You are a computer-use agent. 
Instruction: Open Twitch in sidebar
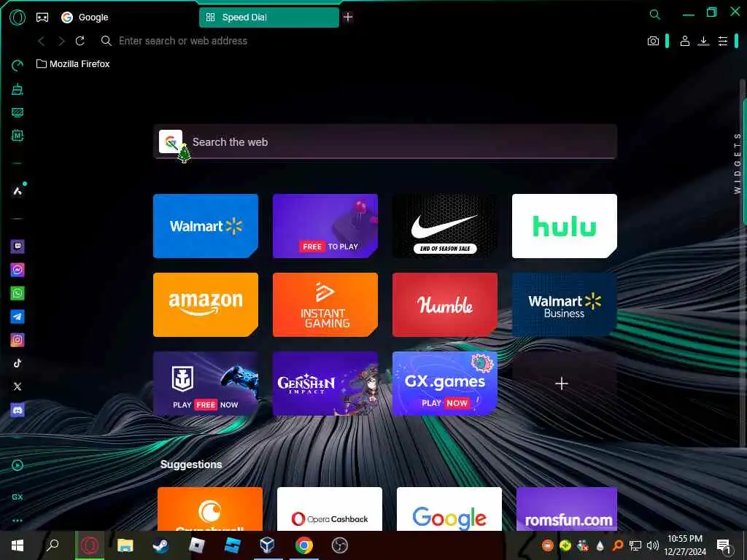coord(18,246)
